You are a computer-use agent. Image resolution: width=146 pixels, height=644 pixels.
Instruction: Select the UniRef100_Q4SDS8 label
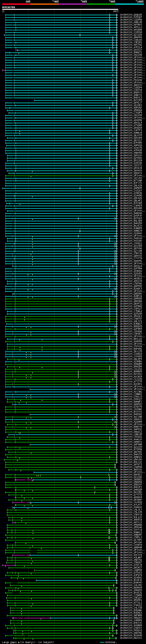coord(131,128)
